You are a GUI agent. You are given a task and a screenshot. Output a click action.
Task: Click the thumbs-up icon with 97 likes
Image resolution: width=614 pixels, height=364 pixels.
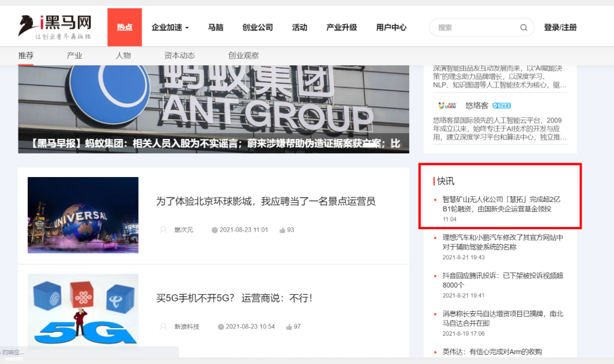point(289,327)
